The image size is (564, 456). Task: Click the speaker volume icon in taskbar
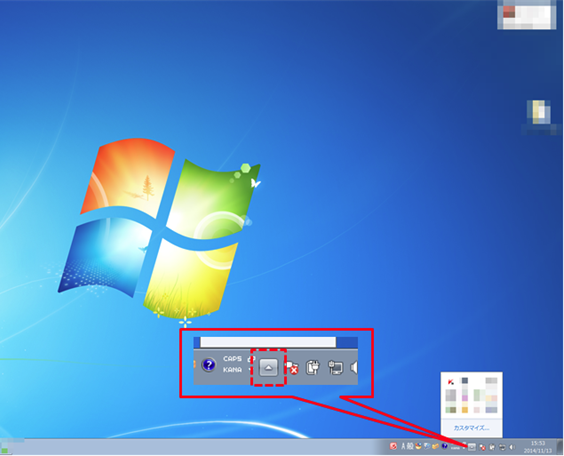tap(512, 447)
